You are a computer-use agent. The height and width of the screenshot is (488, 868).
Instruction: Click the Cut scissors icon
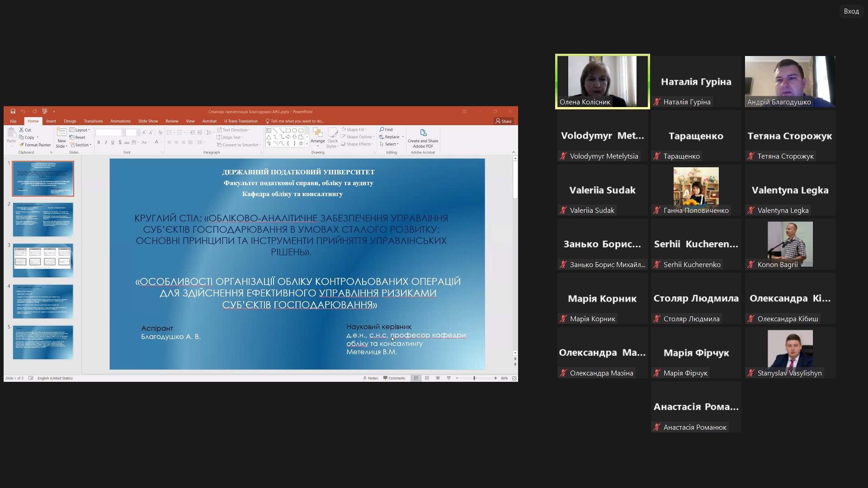point(22,130)
